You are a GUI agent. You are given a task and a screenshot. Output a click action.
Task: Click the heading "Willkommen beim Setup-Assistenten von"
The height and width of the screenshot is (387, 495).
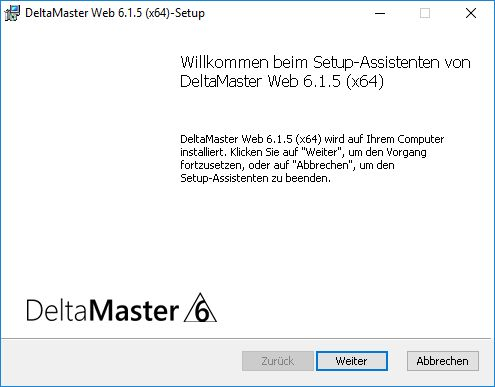point(325,62)
